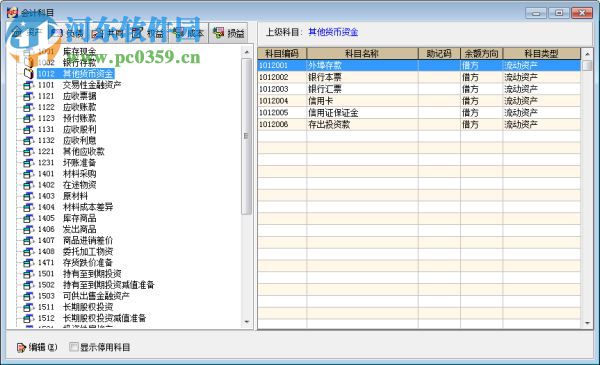Sort by the 科目编码 column header
The image size is (600, 365).
point(282,54)
